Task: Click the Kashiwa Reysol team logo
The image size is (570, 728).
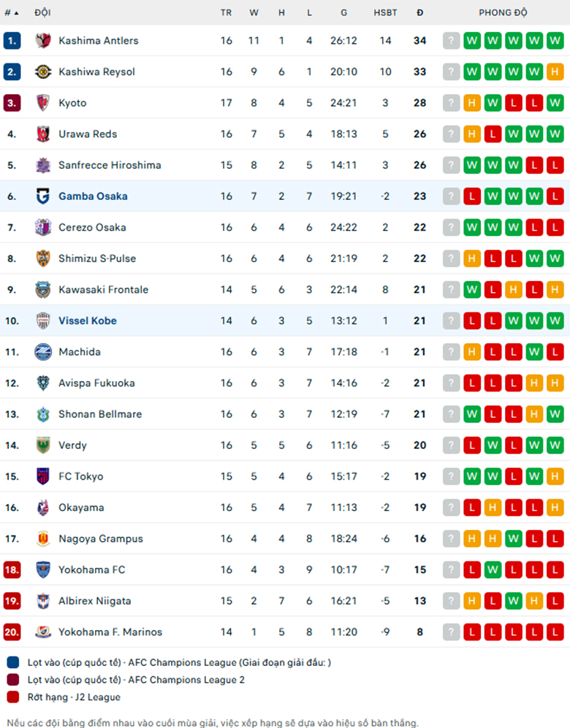Action: [x=43, y=72]
